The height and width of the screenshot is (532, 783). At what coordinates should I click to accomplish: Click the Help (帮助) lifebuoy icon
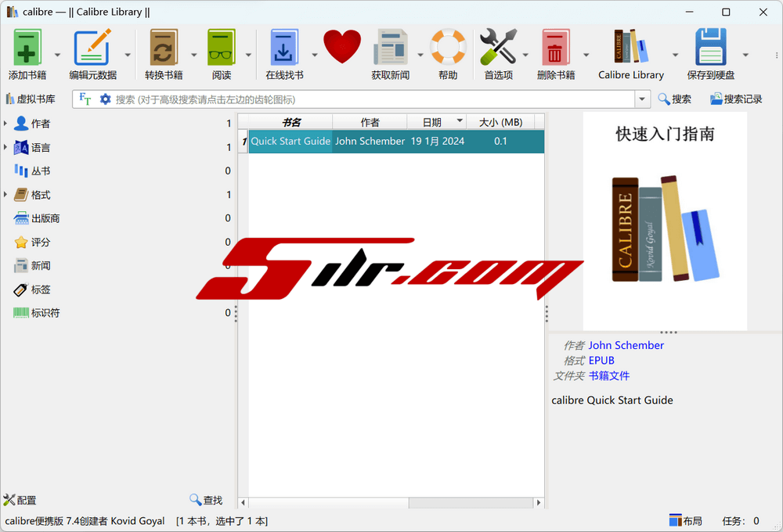point(448,49)
